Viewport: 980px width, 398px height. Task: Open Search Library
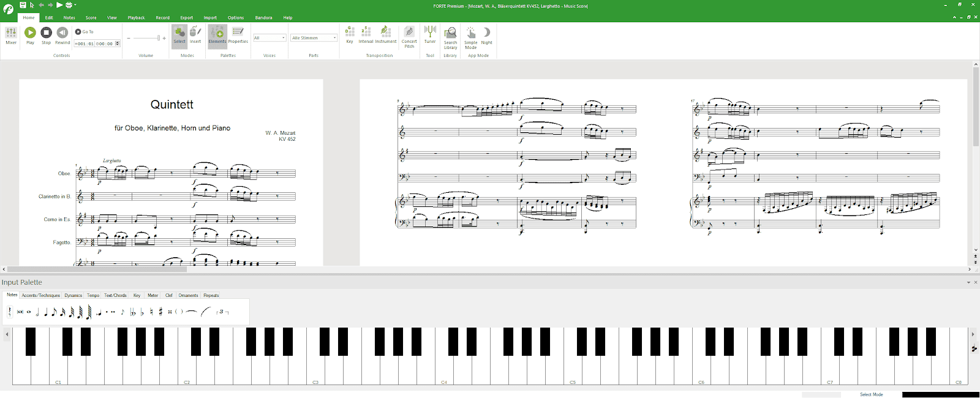(x=450, y=37)
